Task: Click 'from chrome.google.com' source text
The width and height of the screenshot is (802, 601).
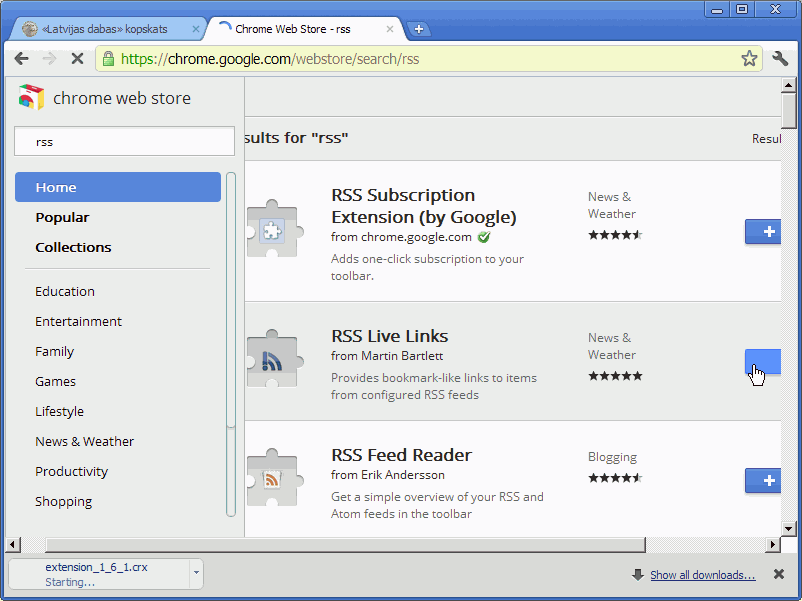Action: click(401, 237)
